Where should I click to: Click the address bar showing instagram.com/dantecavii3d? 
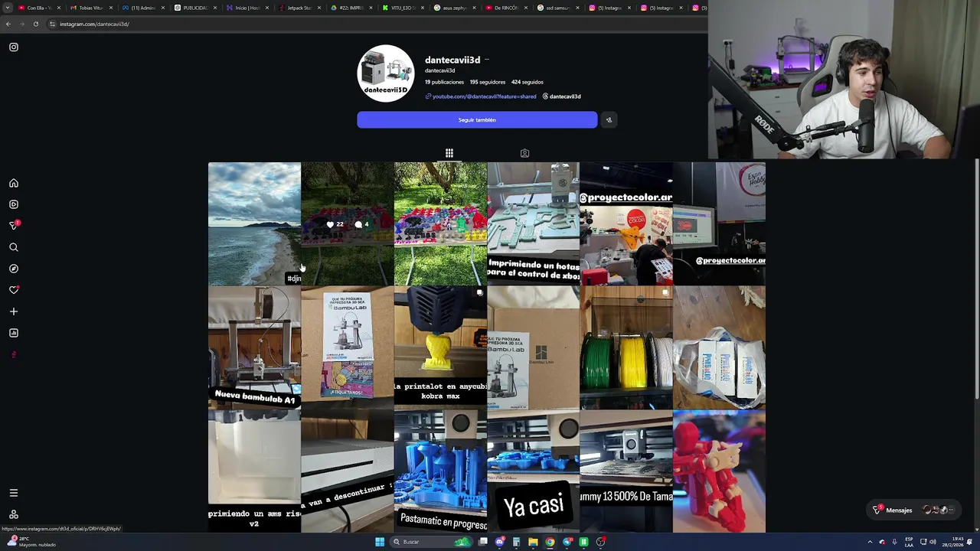94,24
